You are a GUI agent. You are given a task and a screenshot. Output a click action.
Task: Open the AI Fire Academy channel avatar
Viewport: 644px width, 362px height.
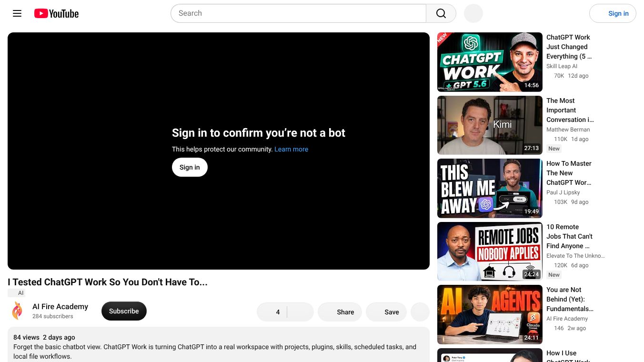(x=17, y=311)
